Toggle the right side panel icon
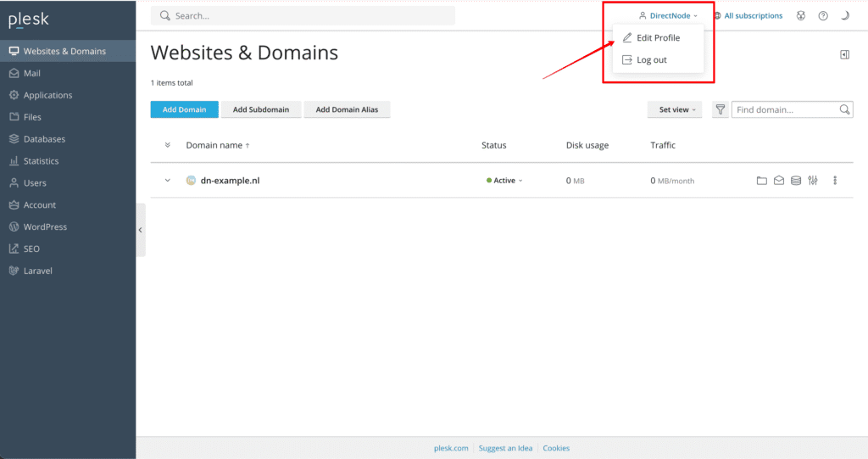The height and width of the screenshot is (459, 868). [844, 54]
